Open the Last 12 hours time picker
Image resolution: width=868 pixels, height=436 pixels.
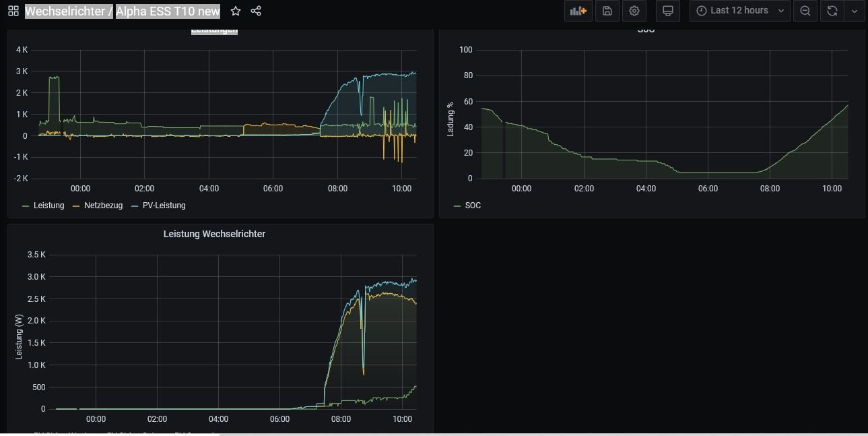pyautogui.click(x=739, y=11)
